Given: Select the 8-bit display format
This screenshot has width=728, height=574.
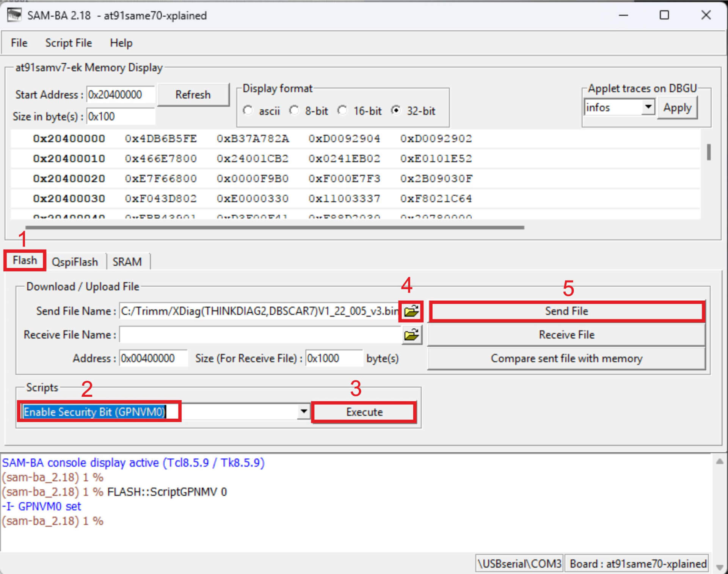Looking at the screenshot, I should point(294,110).
